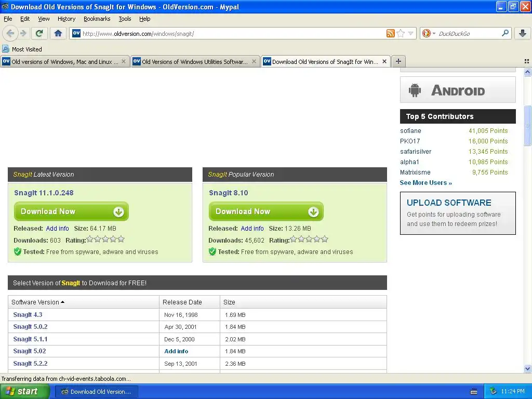Click the browser Forward arrow button
Image resolution: width=532 pixels, height=399 pixels.
[23, 33]
